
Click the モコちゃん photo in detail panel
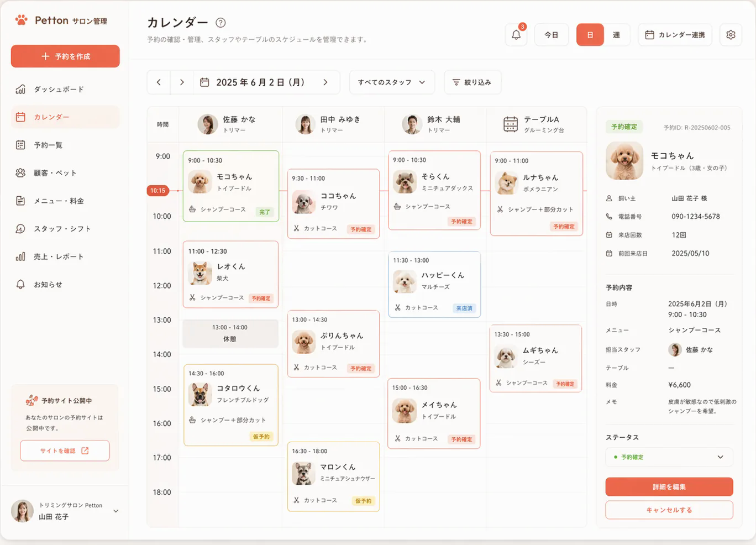[624, 161]
